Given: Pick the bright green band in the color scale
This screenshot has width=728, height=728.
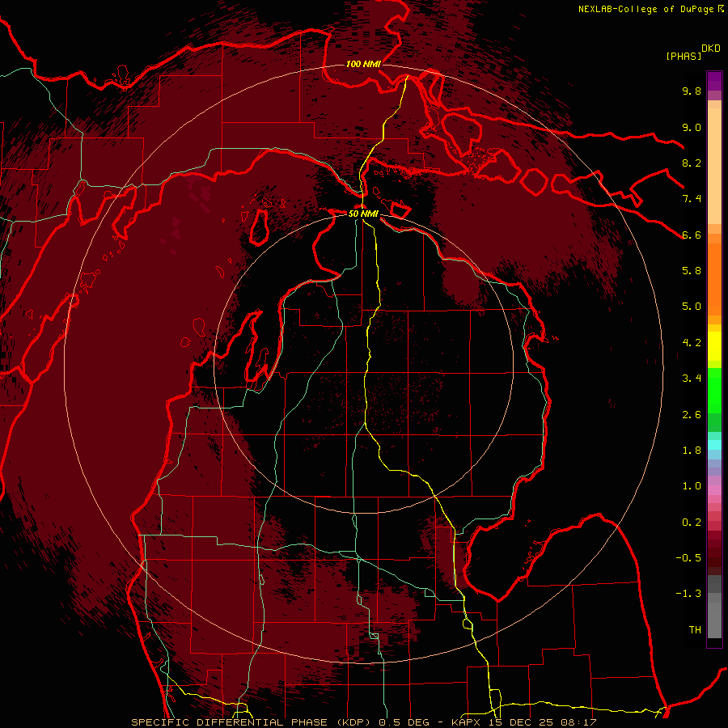Looking at the screenshot, I should (x=714, y=391).
